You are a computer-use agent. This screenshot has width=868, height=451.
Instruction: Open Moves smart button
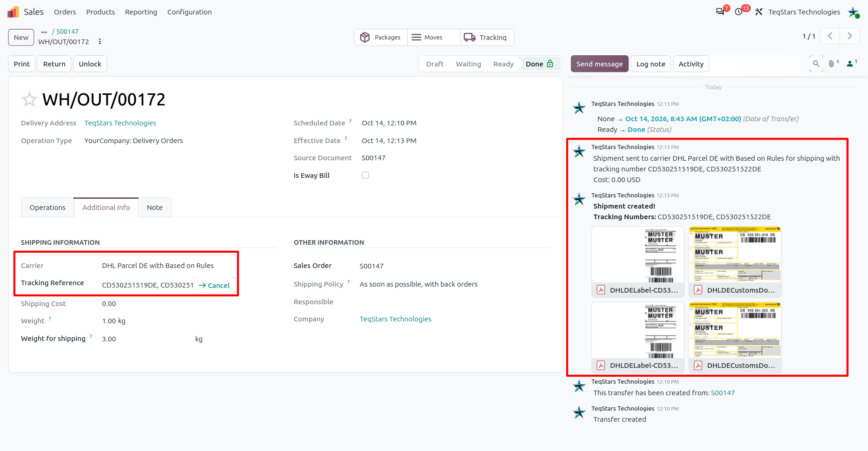(x=434, y=37)
